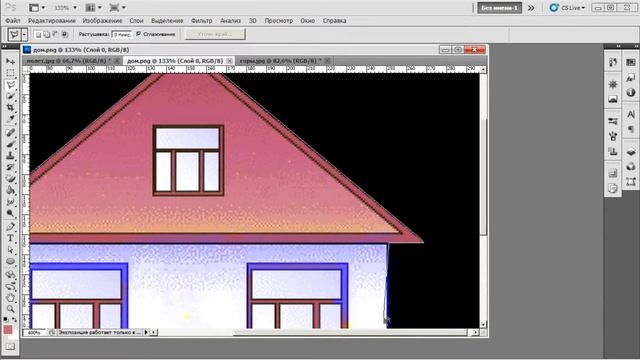Image resolution: width=640 pixels, height=360 pixels.
Task: Show more workspaces via double chevron
Action: 531,8
